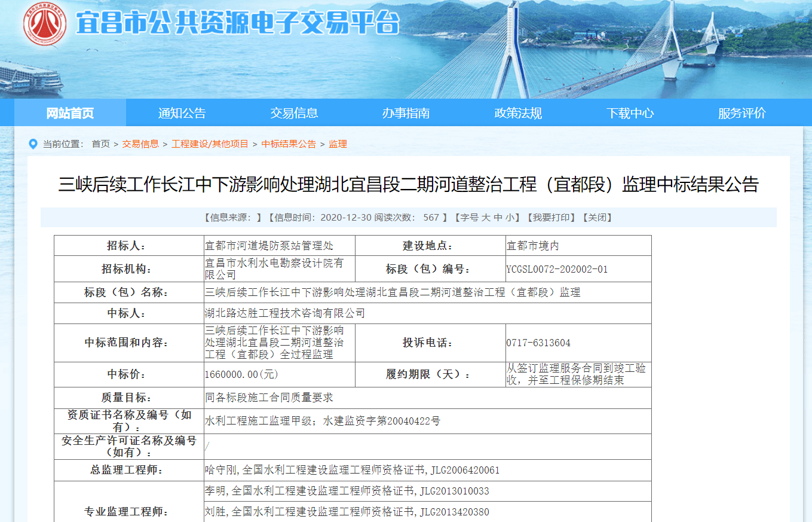This screenshot has width=812, height=522.
Task: Go to the 中标结果公告 breadcrumb
Action: [289, 144]
